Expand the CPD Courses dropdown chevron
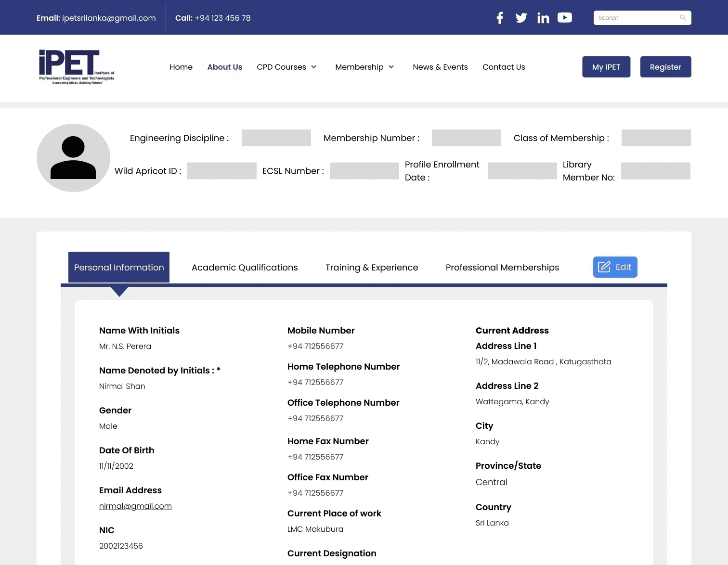This screenshot has width=728, height=565. pos(314,67)
